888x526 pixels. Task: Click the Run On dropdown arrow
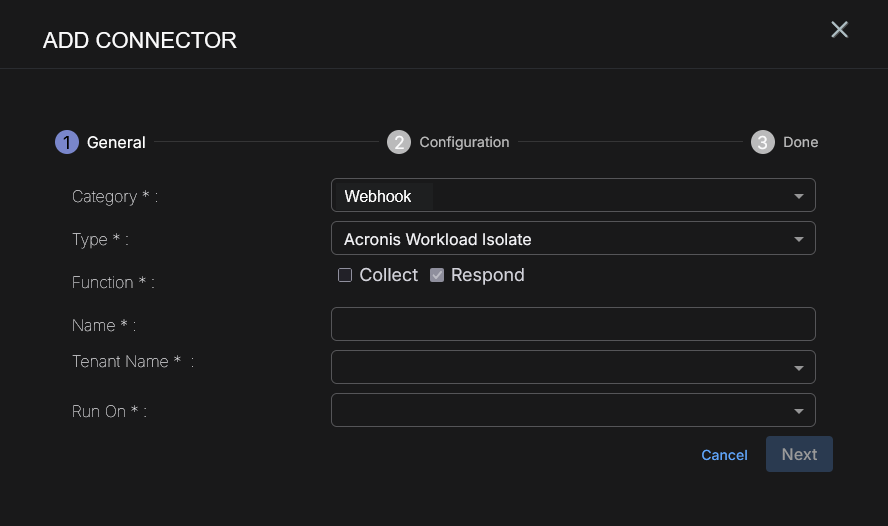799,411
